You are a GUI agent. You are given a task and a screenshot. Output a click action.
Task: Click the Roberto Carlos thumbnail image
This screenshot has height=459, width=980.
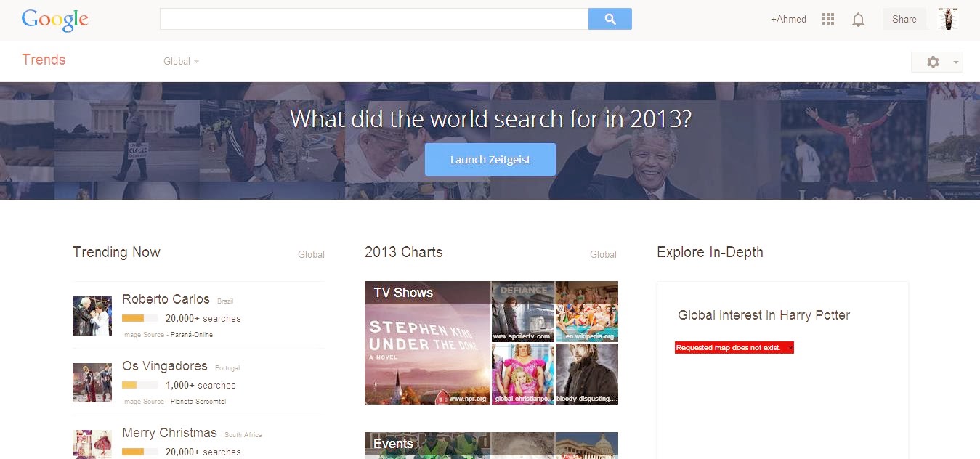92,316
